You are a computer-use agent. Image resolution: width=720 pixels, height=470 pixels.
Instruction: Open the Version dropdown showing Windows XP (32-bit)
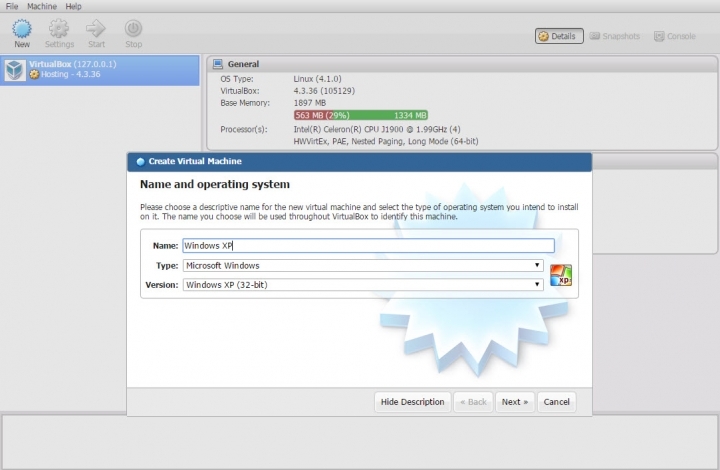[x=363, y=285]
